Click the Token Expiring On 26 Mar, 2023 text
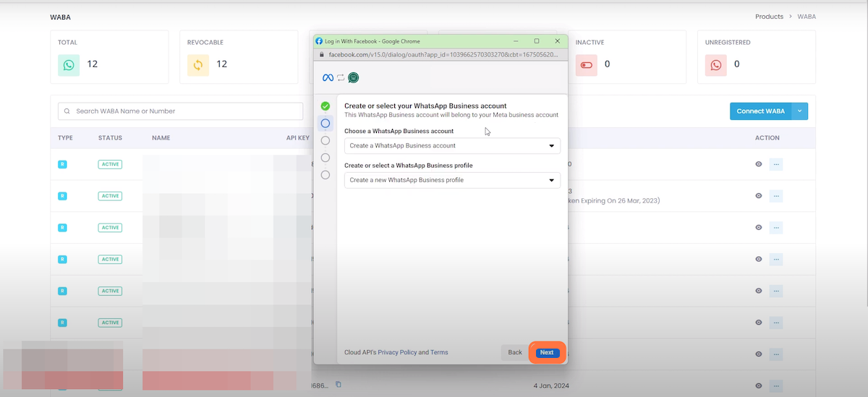 [x=613, y=201]
